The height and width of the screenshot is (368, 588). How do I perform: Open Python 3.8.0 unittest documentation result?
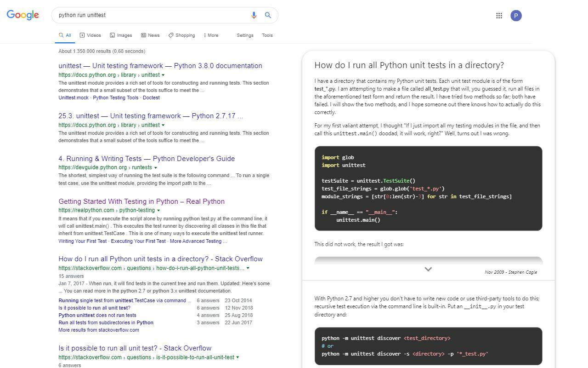(x=160, y=66)
